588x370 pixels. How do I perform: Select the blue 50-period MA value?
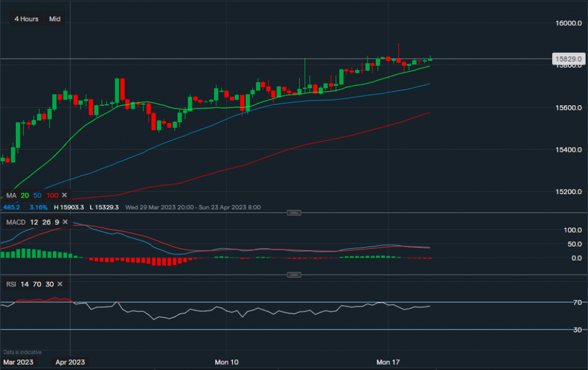(x=38, y=195)
